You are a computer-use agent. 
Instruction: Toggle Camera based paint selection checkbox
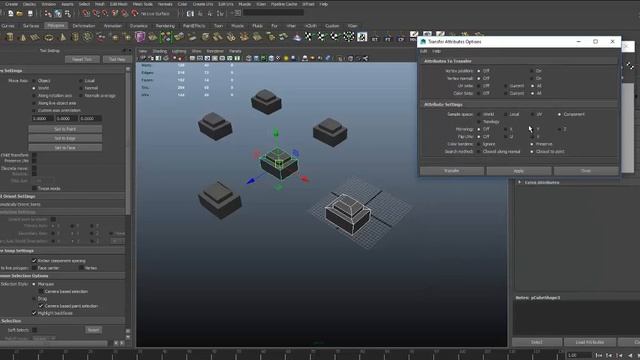(41, 306)
